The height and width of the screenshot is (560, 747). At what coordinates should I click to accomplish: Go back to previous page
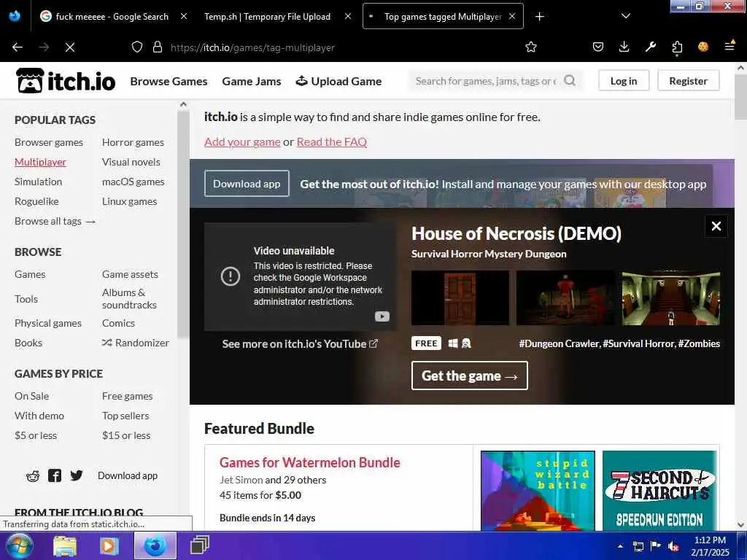click(18, 47)
